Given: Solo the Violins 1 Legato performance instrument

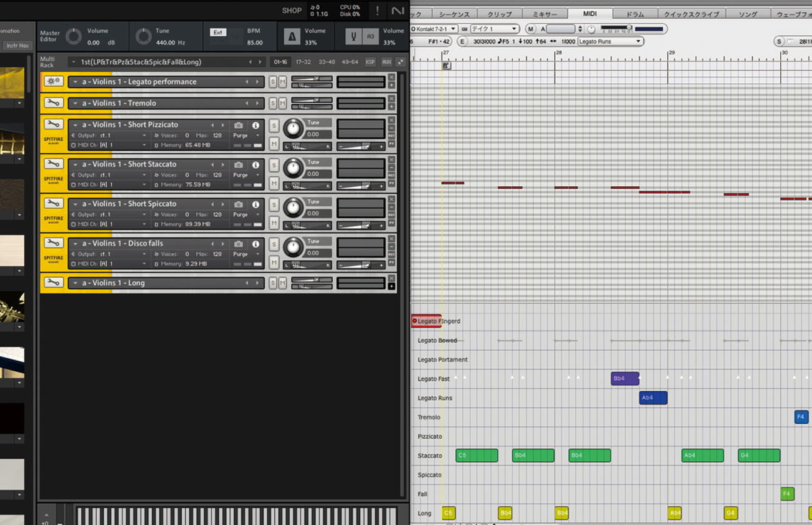Looking at the screenshot, I should click(x=273, y=82).
